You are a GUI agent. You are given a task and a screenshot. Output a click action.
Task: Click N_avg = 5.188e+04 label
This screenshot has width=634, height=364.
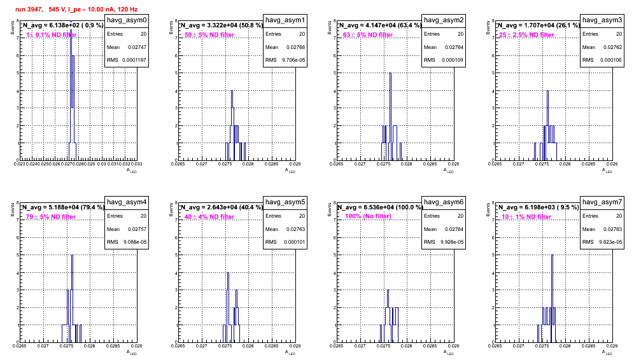(x=62, y=207)
